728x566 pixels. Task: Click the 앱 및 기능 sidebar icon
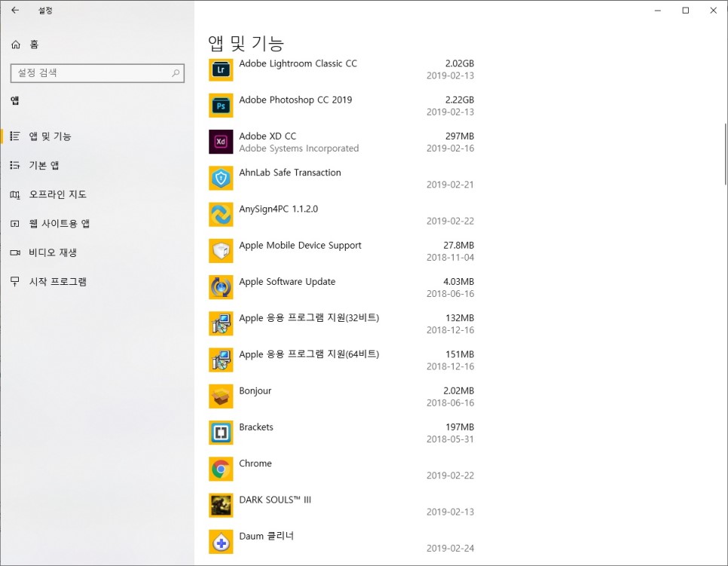(x=15, y=136)
